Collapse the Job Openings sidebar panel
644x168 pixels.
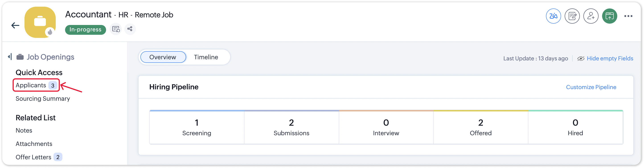click(x=10, y=57)
